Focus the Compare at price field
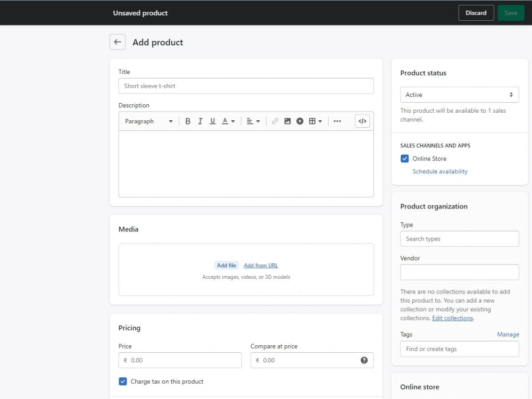Viewport: 532px width, 399px height. pos(312,360)
